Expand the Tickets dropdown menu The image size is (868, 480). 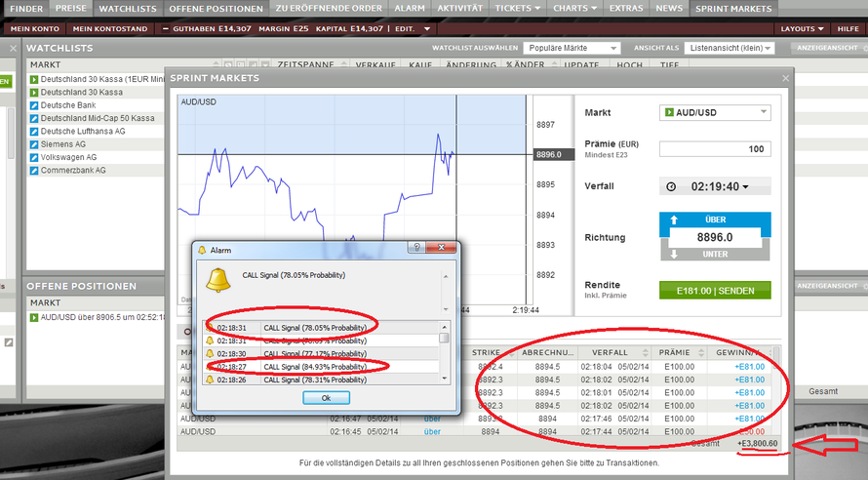pos(518,9)
